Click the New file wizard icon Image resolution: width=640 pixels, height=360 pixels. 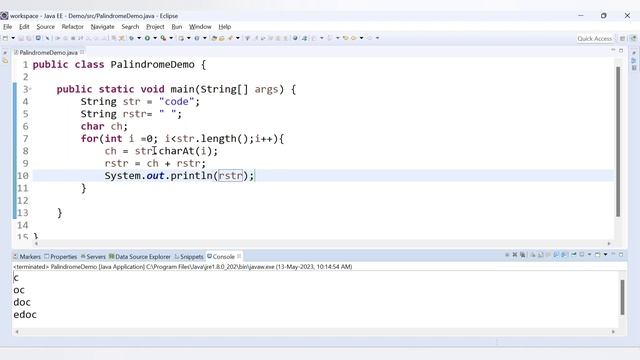click(x=5, y=38)
